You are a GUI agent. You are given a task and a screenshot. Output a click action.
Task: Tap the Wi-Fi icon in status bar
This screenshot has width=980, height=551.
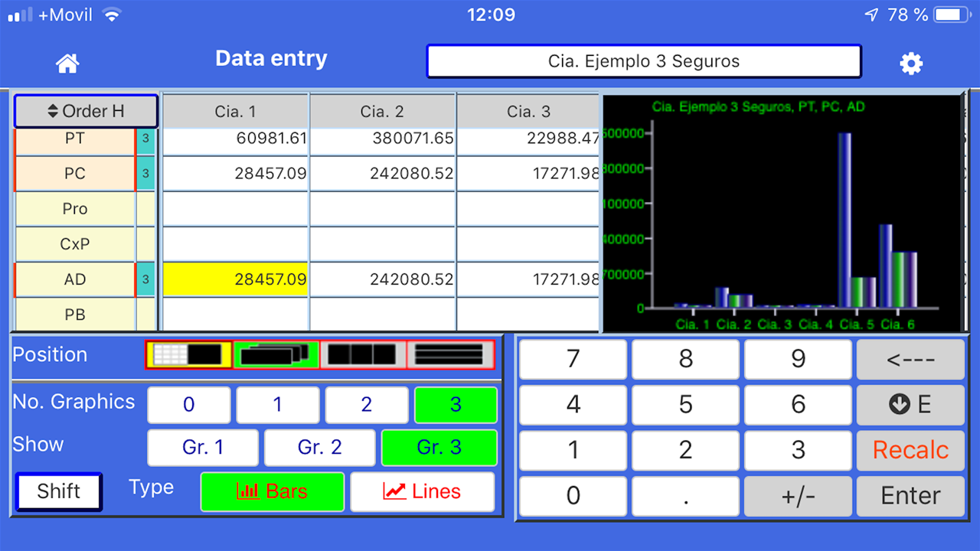(112, 15)
